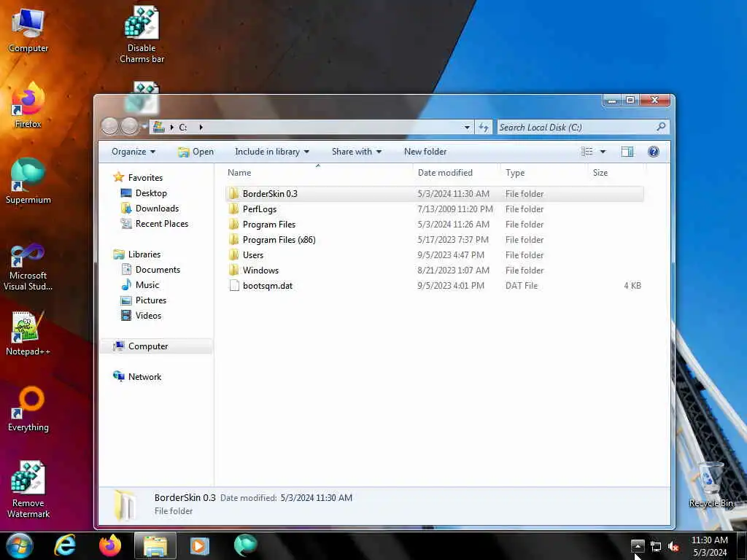Click the search magnifier icon

pyautogui.click(x=661, y=127)
